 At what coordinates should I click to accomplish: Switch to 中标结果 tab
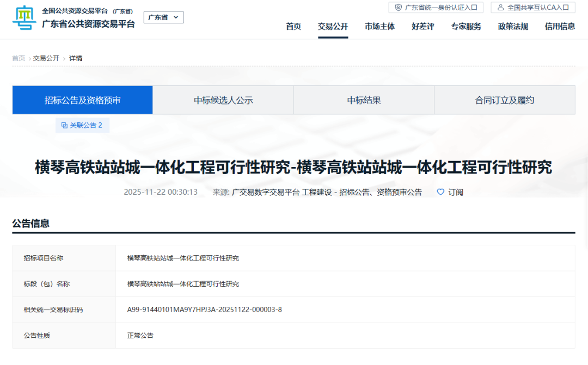(x=364, y=100)
